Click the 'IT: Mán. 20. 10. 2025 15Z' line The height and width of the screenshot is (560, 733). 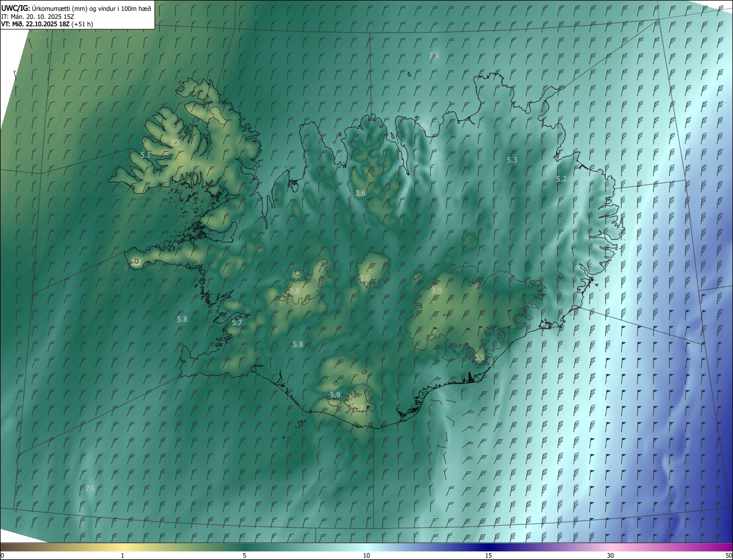(x=37, y=17)
